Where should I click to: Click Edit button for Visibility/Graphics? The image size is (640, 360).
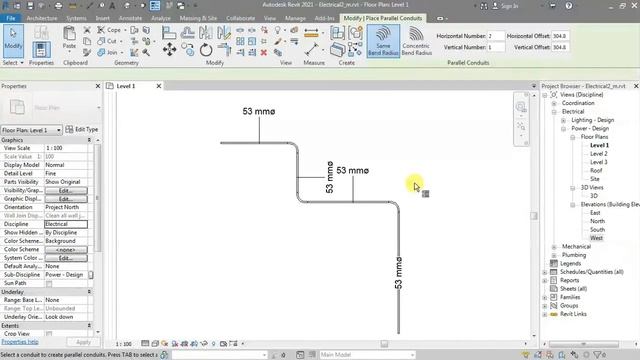pos(66,191)
